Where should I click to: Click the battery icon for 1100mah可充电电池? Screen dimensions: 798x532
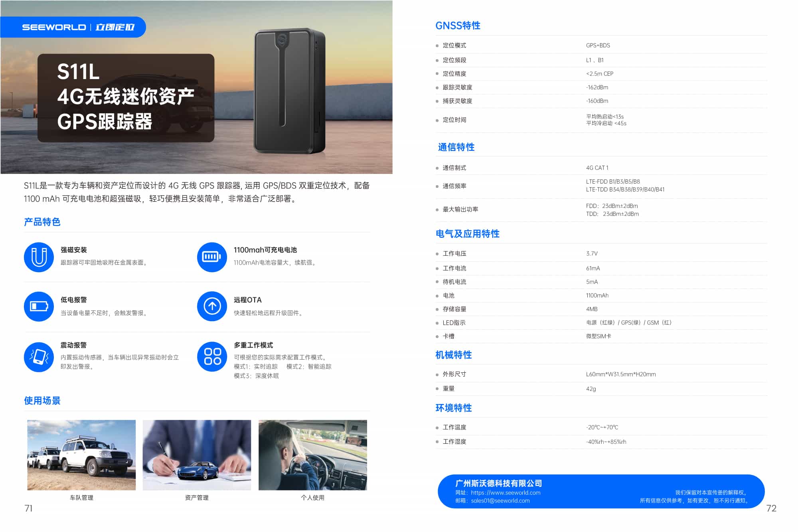coord(212,257)
